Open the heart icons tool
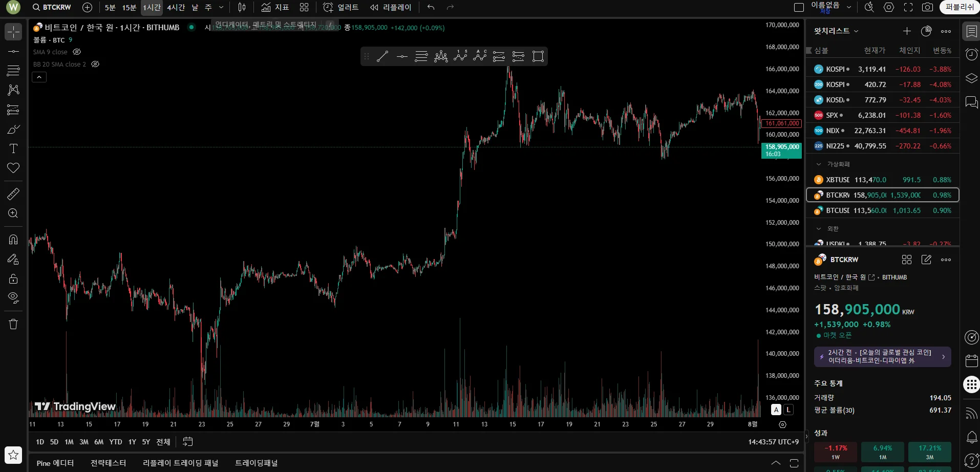 pos(13,168)
